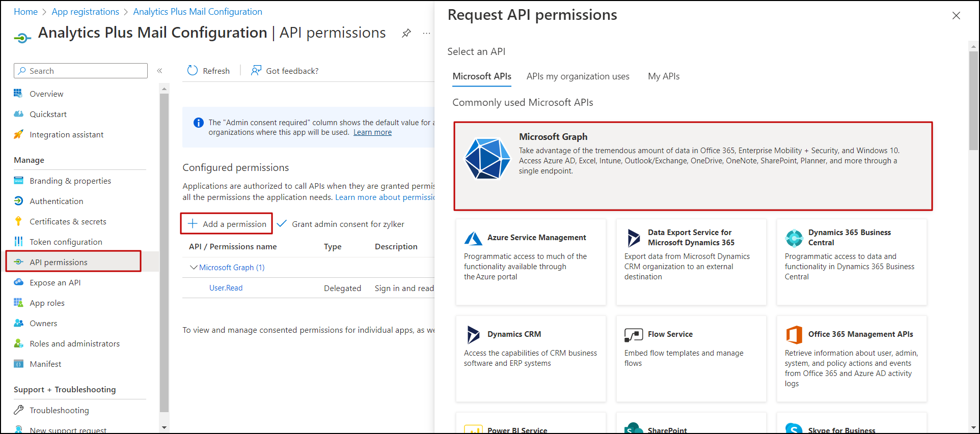Click Grant admin consent for zylker
980x434 pixels.
(x=341, y=224)
